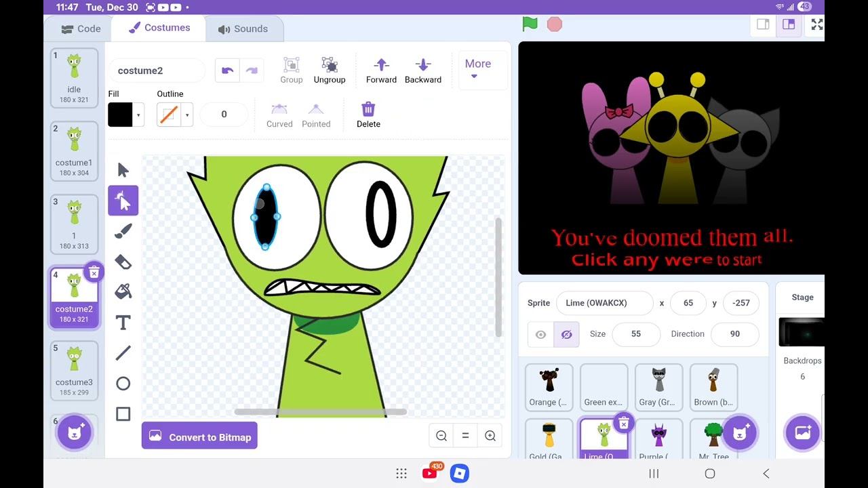Open Choose a Backdrop button

(x=803, y=432)
